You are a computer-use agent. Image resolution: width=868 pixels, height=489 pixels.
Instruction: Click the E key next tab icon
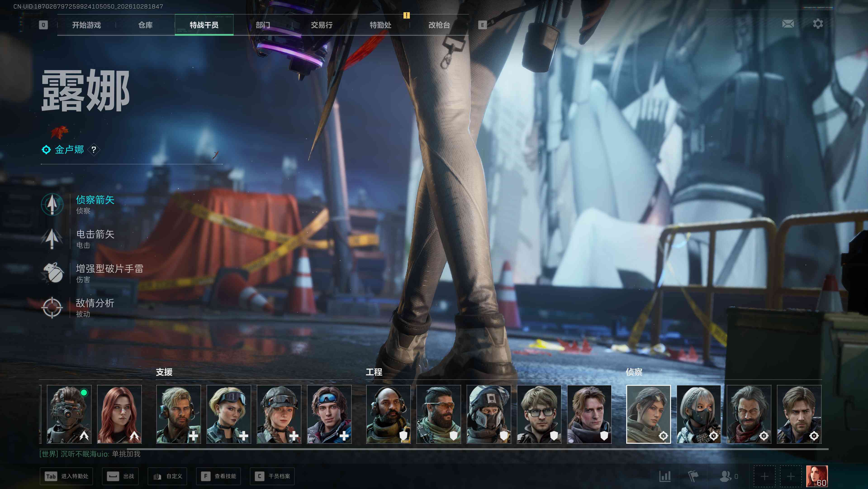(483, 25)
